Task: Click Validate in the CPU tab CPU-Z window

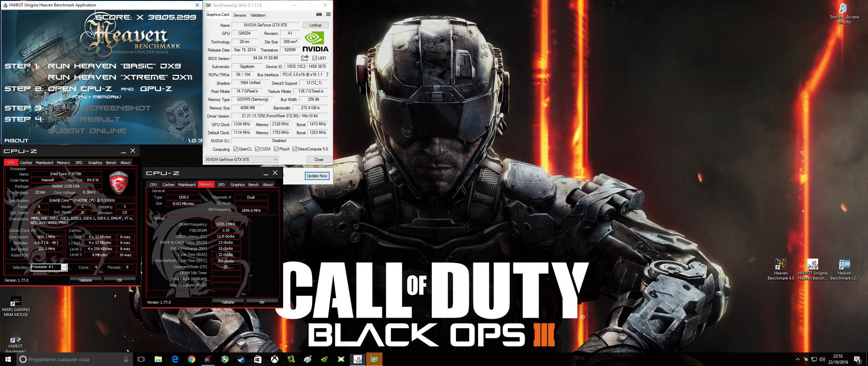Action: click(x=85, y=280)
